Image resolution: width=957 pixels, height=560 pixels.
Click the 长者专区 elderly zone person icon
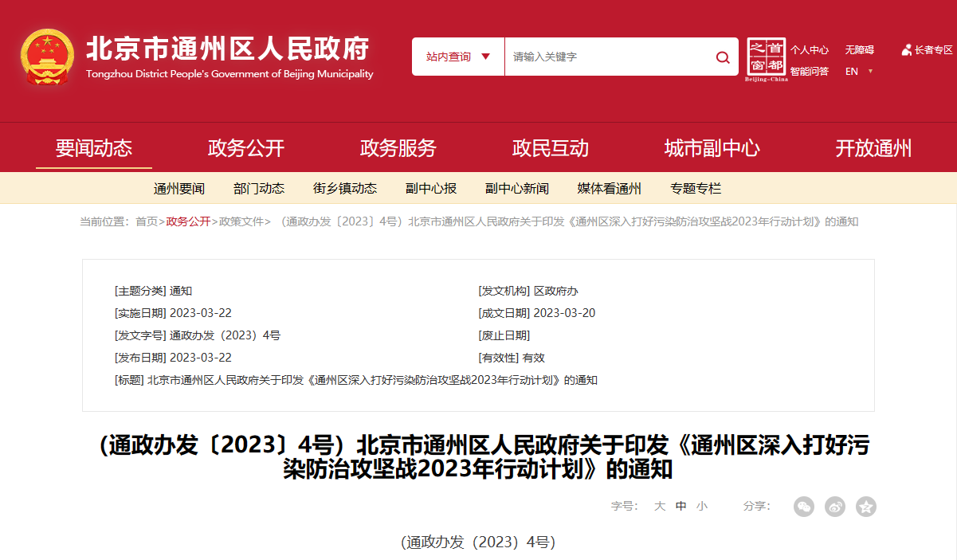(x=905, y=49)
